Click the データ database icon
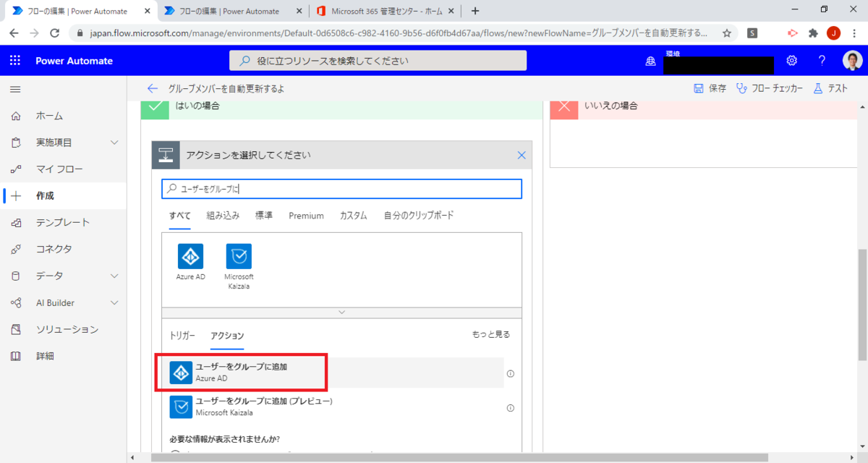868x463 pixels. (17, 276)
